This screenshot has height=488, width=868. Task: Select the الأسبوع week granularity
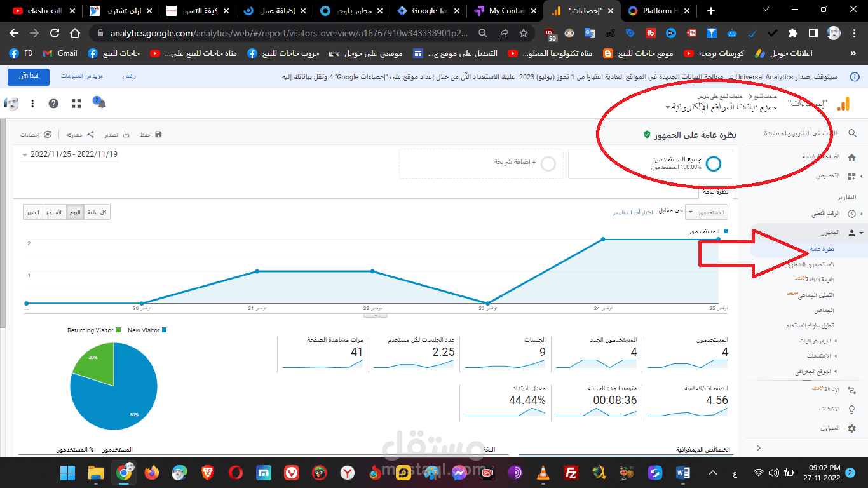pyautogui.click(x=55, y=212)
